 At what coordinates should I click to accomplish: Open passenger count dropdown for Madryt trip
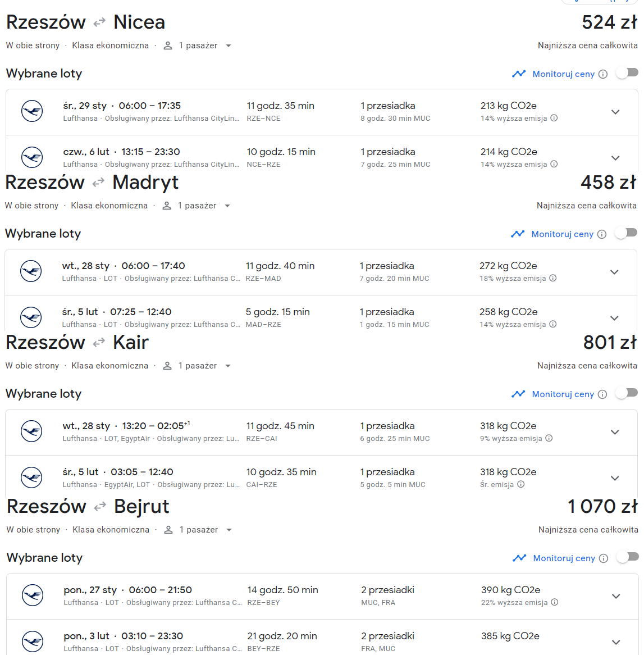[197, 206]
